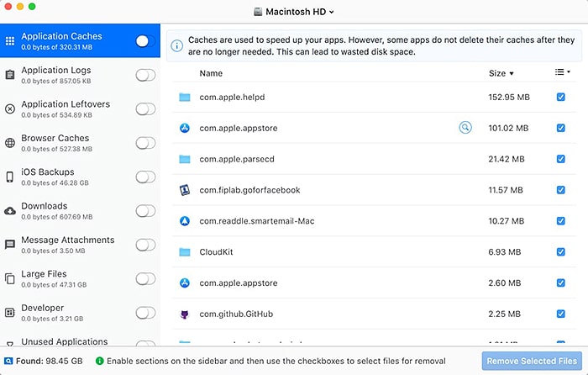Click the Browser Caches globe icon
The width and height of the screenshot is (588, 375).
pos(10,143)
